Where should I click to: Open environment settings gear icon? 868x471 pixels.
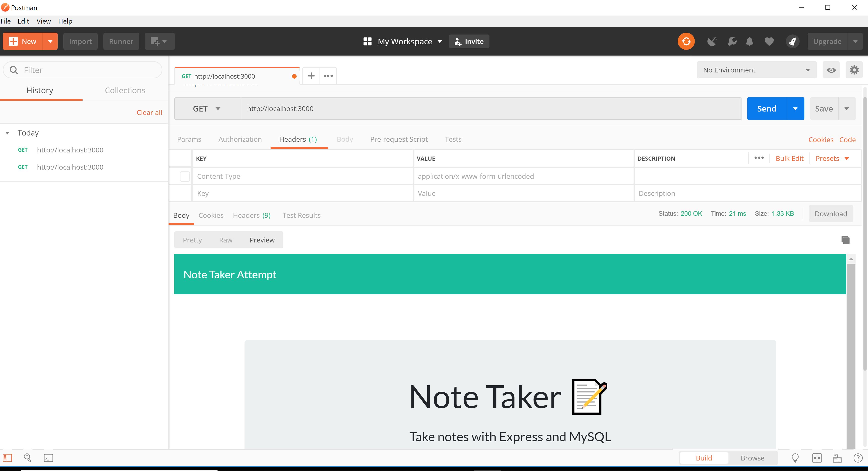pos(854,70)
